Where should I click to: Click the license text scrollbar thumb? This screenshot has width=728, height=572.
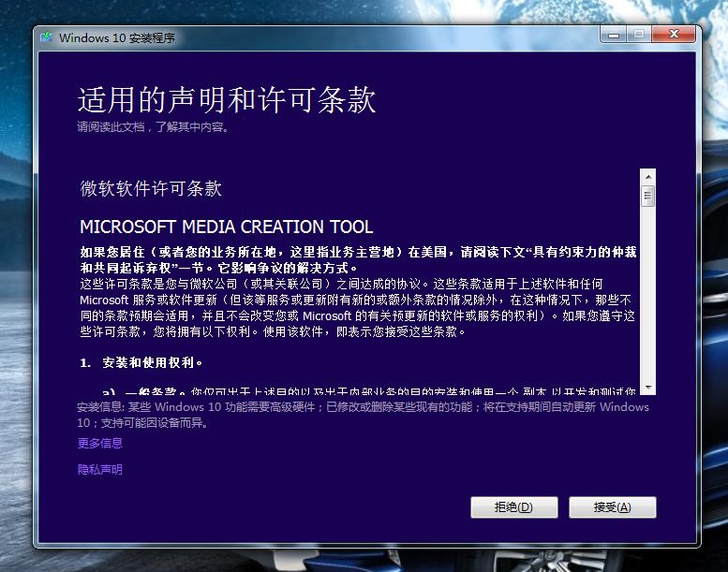[648, 197]
